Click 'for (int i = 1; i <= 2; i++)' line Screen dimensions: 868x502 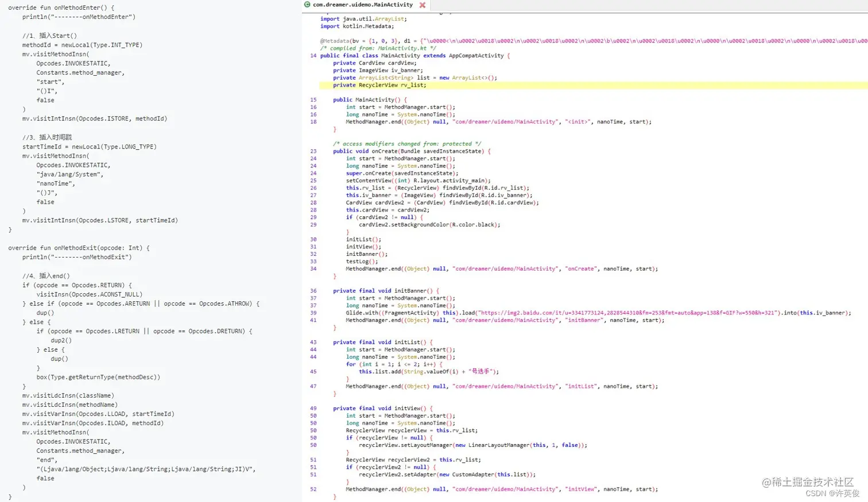394,364
